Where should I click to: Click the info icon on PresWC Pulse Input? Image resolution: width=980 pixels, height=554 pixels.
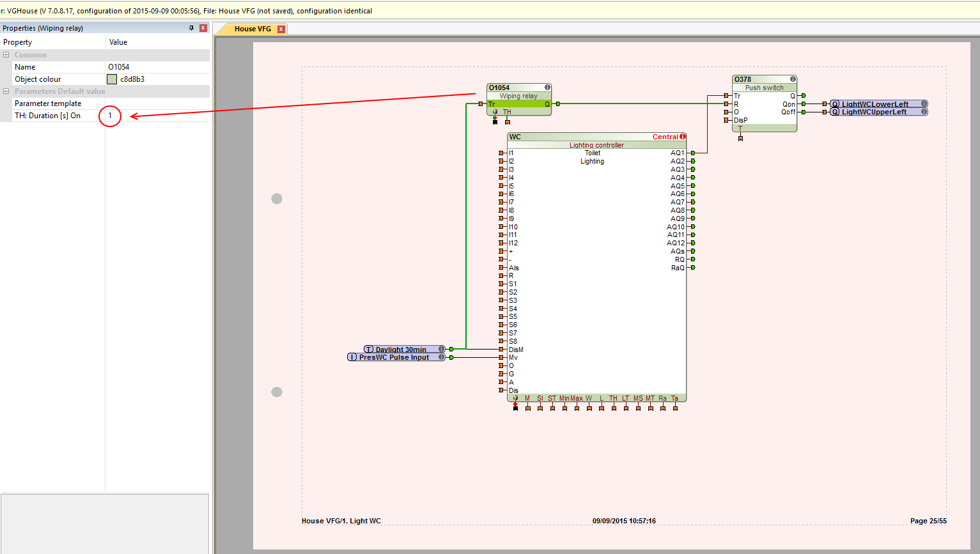click(x=441, y=357)
